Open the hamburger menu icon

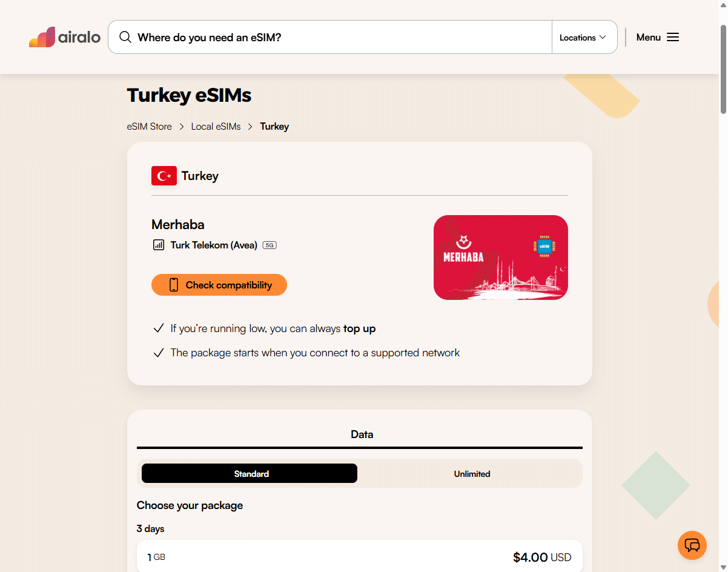673,37
